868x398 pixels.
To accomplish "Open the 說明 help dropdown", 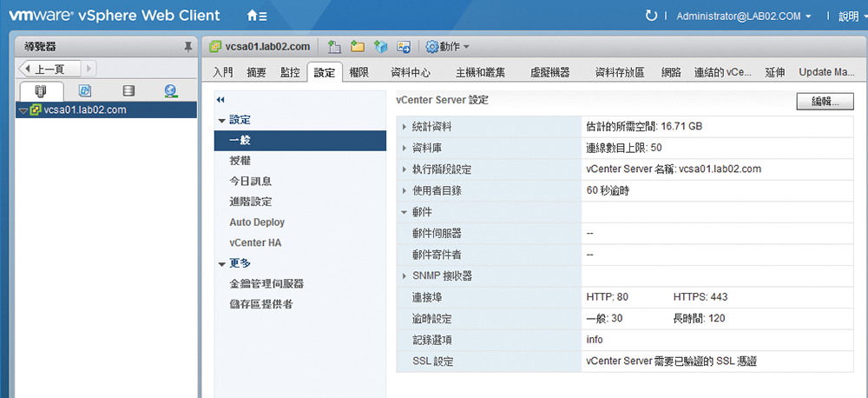I will coord(852,16).
